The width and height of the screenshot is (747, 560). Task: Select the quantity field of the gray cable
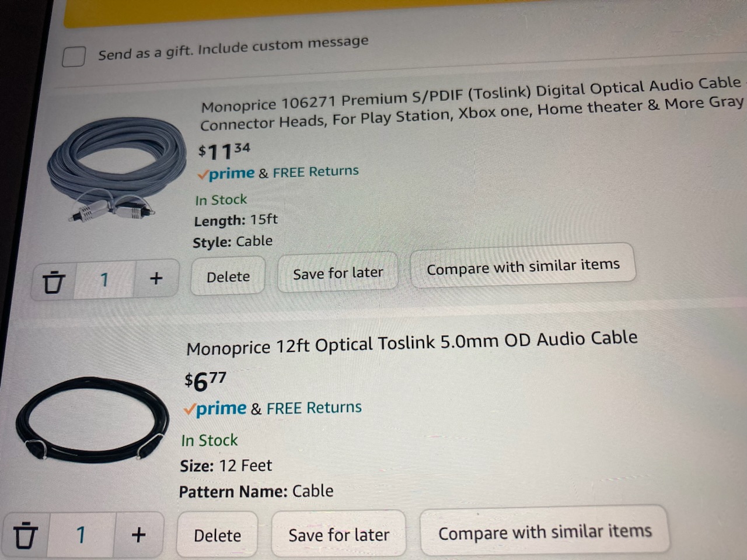click(104, 280)
